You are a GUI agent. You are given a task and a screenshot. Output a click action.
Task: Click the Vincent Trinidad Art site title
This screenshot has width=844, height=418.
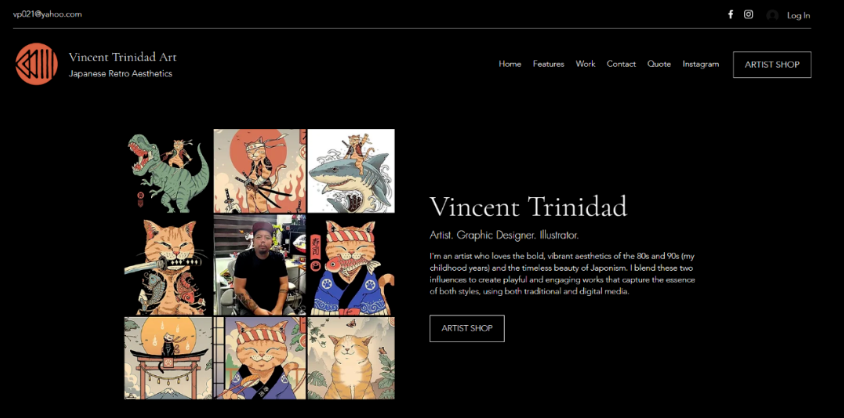click(x=122, y=57)
